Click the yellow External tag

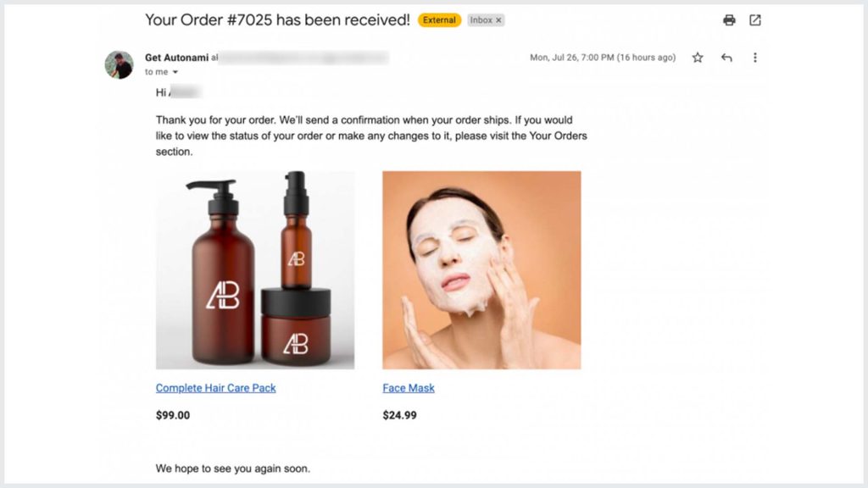pyautogui.click(x=439, y=20)
